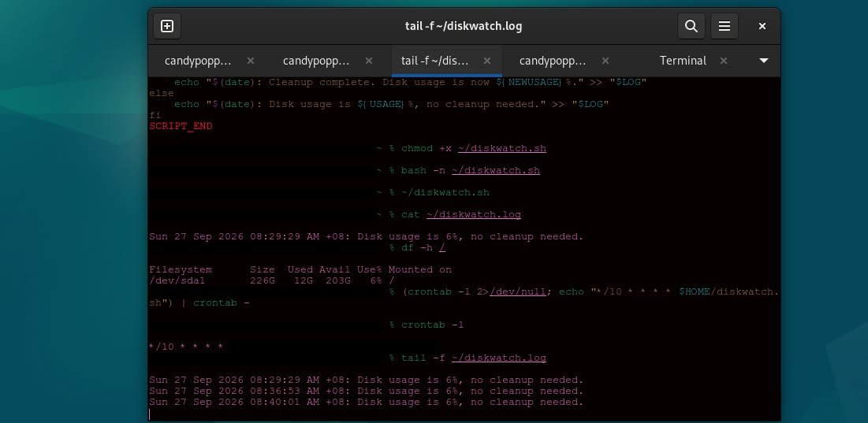Click the underlined '/' in the df -h command
868x423 pixels.
coord(441,247)
